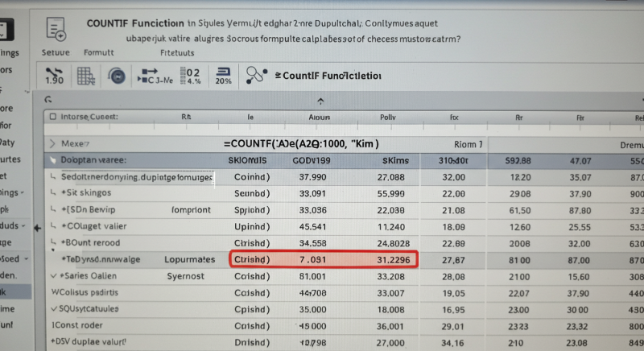Collapse the SQUsytcatuules row chevron
Image resolution: width=644 pixels, height=351 pixels.
click(54, 308)
